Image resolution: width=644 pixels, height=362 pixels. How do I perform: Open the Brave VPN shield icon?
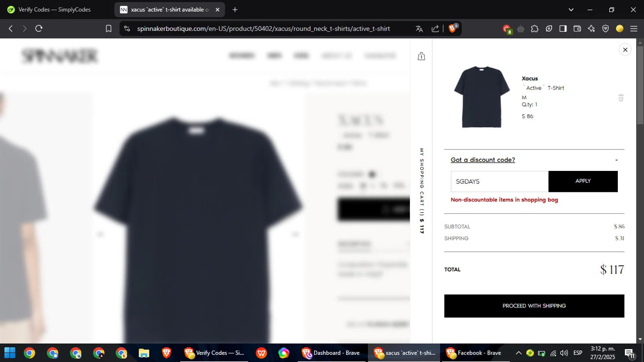[x=605, y=29]
